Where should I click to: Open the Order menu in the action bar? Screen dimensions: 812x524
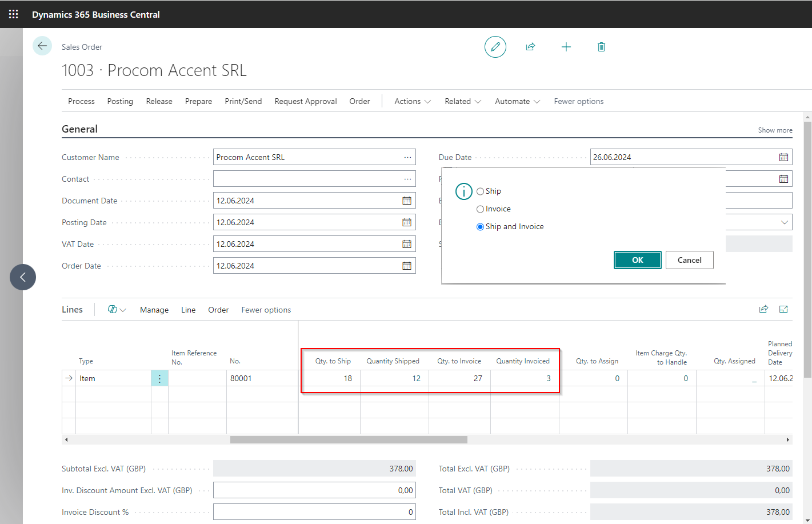coord(359,101)
